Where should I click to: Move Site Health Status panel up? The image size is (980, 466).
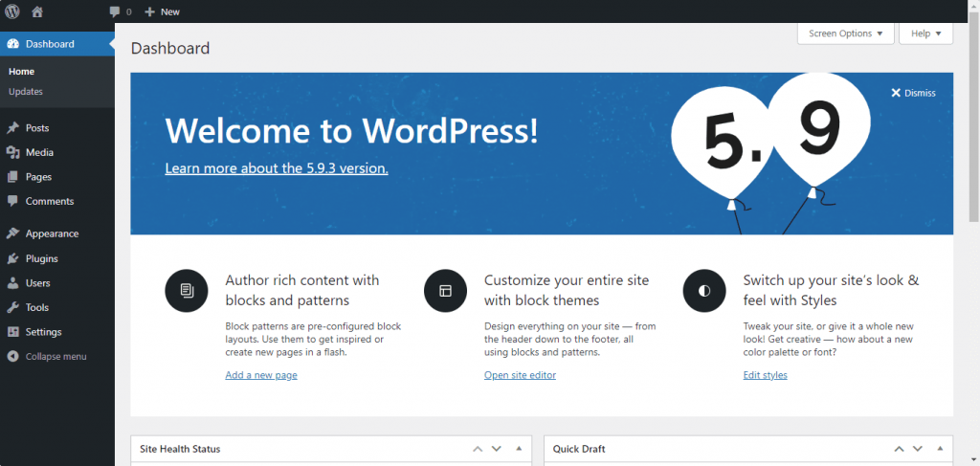478,449
